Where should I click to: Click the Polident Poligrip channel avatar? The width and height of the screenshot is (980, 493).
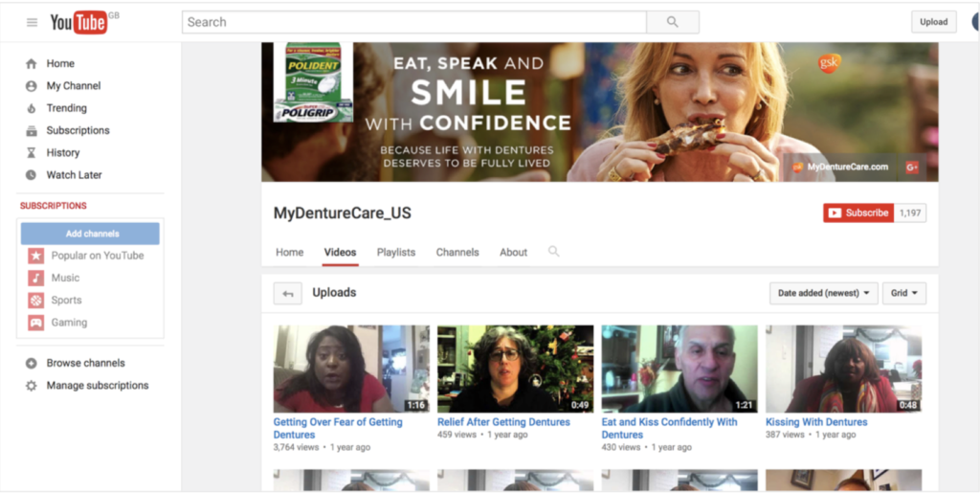point(313,82)
